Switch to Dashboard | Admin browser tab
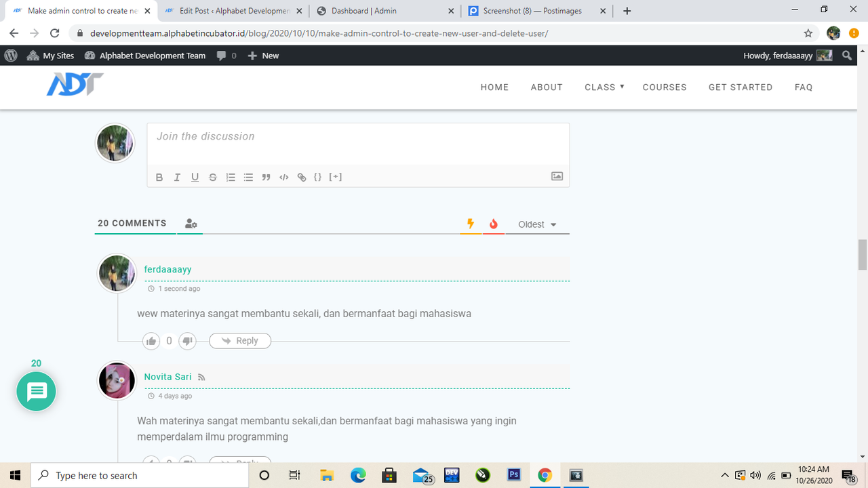The width and height of the screenshot is (868, 488). 385,11
